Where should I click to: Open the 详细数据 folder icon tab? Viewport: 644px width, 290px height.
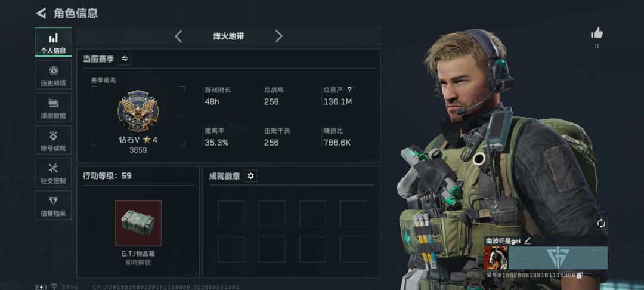point(54,107)
